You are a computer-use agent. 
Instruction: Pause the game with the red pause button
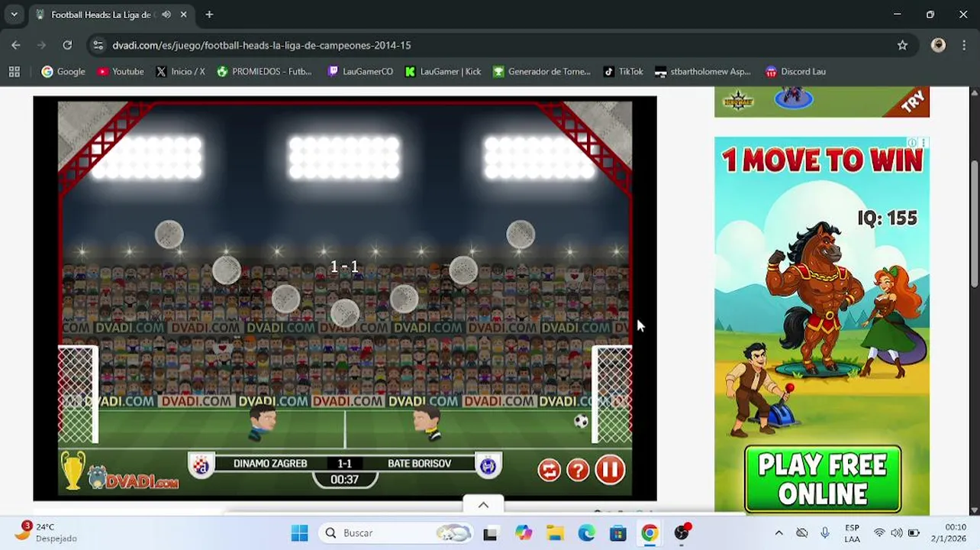[610, 470]
